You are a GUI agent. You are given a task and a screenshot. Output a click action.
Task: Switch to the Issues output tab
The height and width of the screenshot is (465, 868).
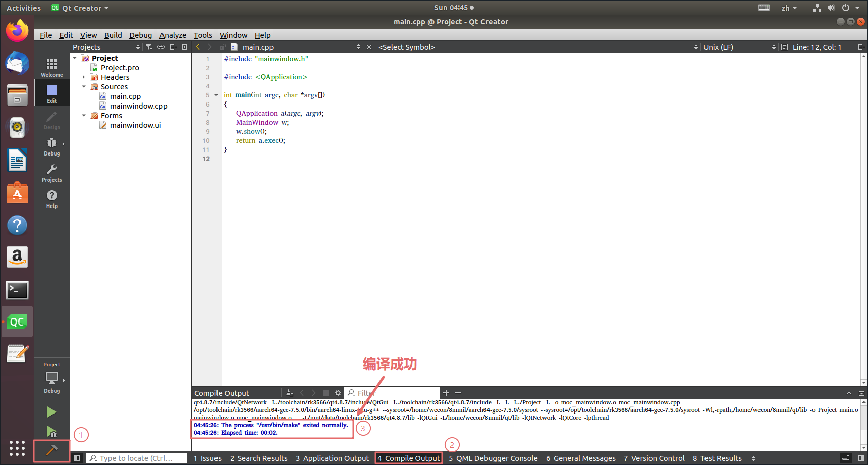[207, 458]
